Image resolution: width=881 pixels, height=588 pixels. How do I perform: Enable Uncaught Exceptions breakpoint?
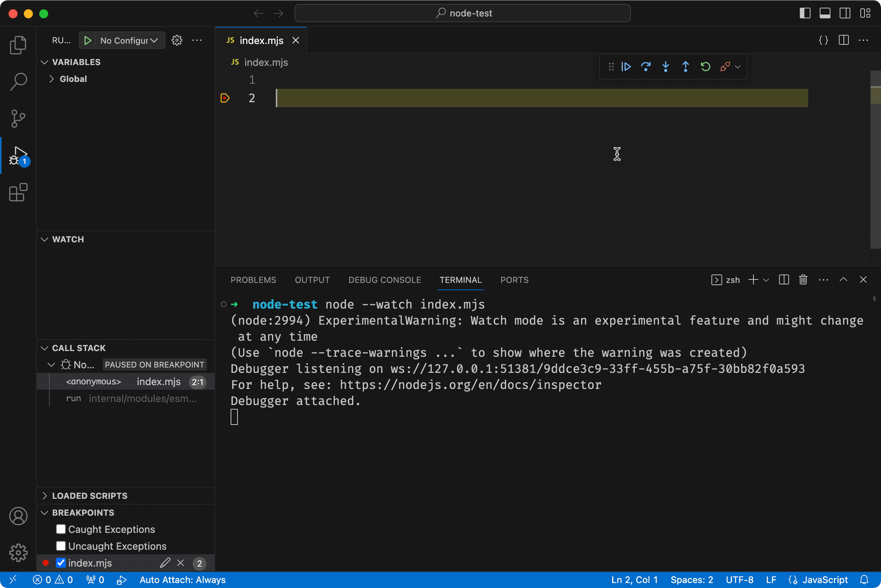[x=61, y=546]
